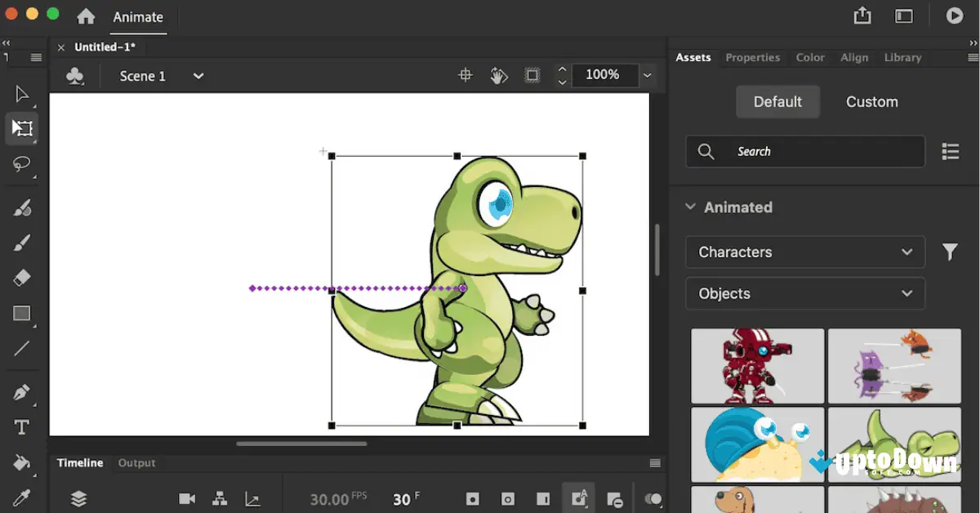
Task: Select the Free Transform tool
Action: tap(22, 128)
